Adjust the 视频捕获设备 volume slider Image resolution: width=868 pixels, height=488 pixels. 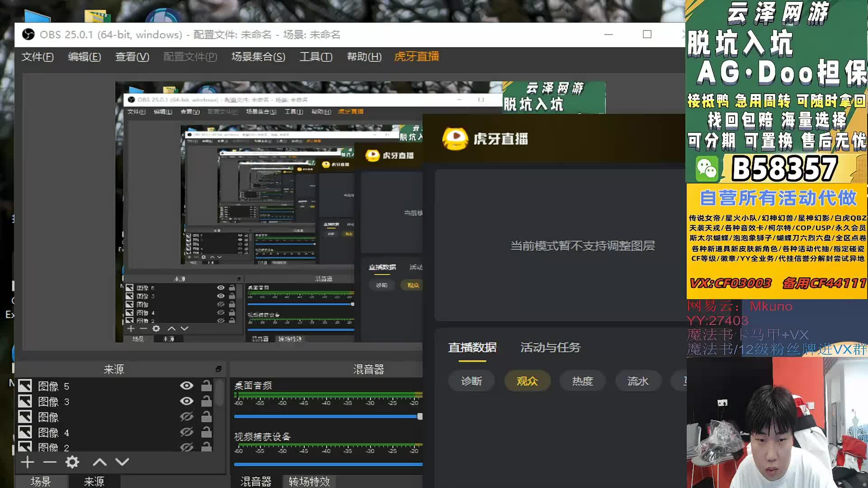tap(328, 464)
